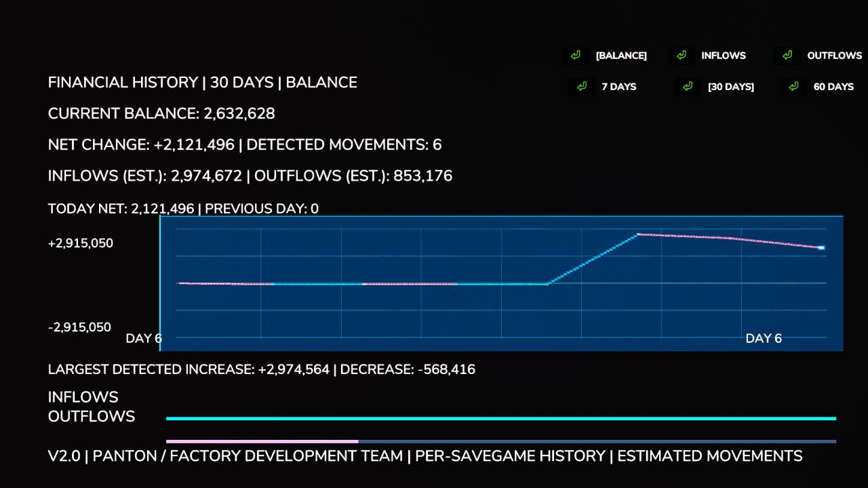868x488 pixels.
Task: Click the OUTFLOWS label beside the cyan bar
Action: pyautogui.click(x=92, y=416)
